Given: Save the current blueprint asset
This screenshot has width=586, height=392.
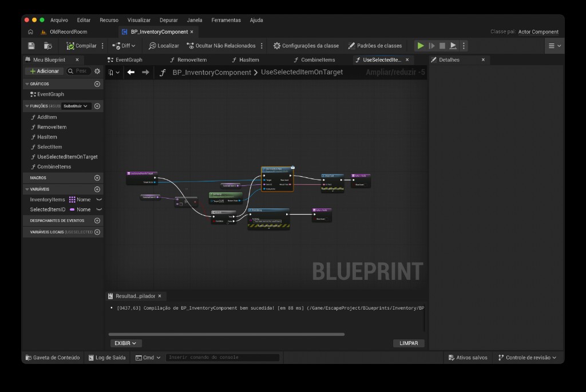Looking at the screenshot, I should (31, 46).
